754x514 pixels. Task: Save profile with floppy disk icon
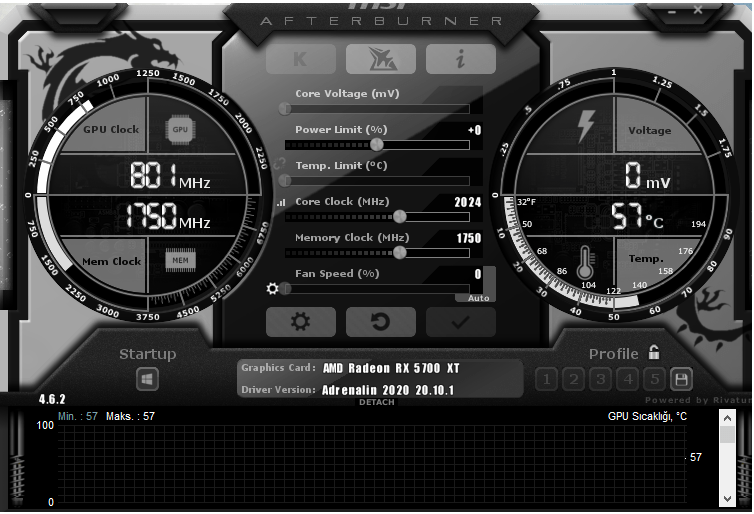[x=681, y=379]
